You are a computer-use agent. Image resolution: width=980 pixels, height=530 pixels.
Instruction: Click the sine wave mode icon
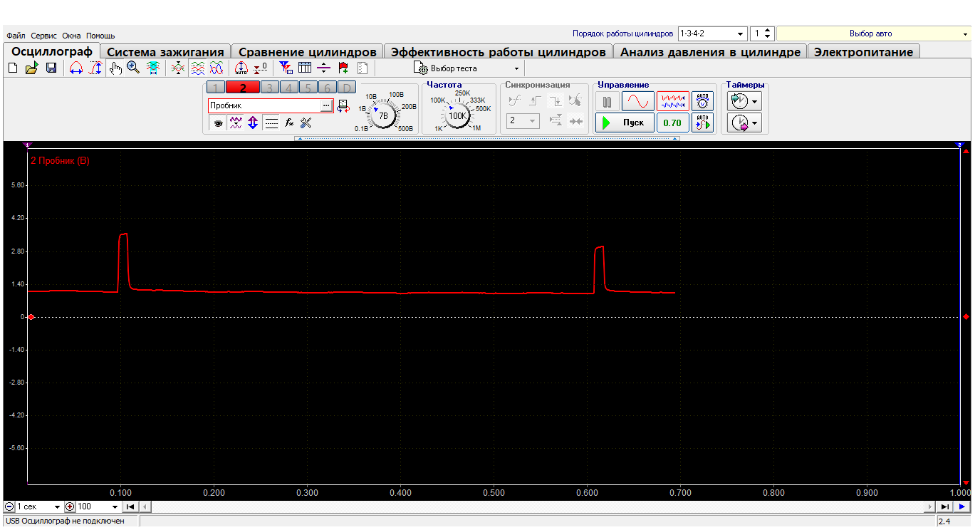(637, 101)
